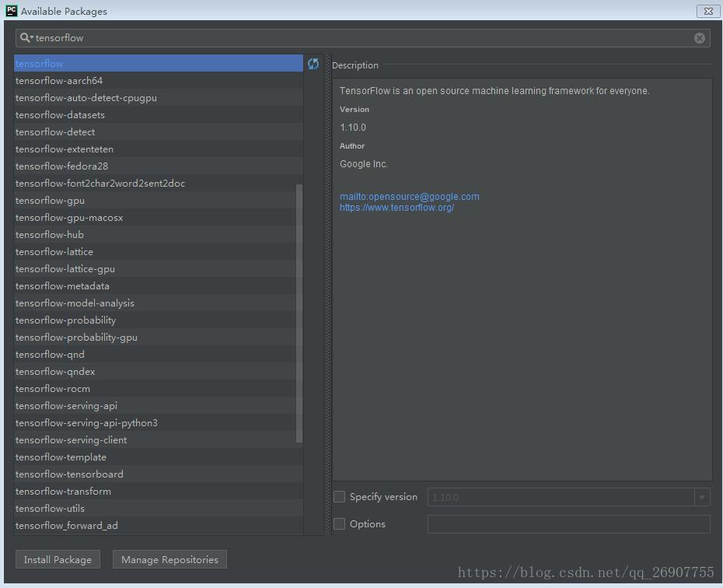Select tensorflow_forward_ad package
The height and width of the screenshot is (588, 723).
click(x=158, y=525)
